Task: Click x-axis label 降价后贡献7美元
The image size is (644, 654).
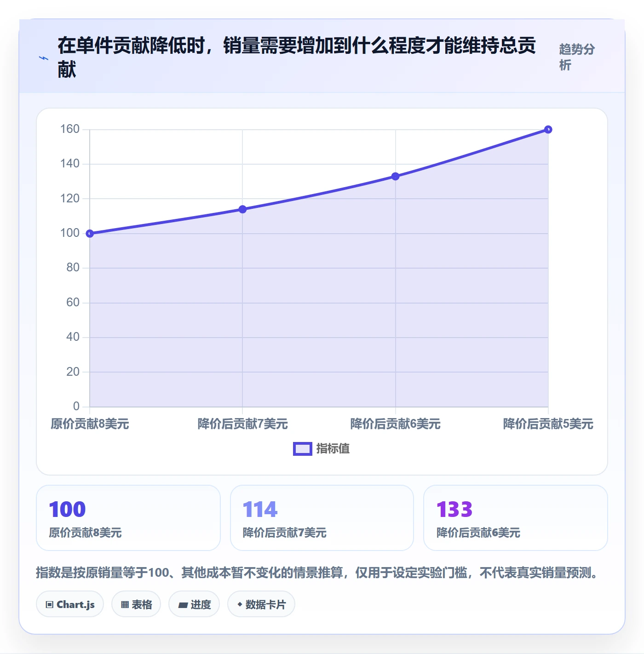Action: (243, 424)
